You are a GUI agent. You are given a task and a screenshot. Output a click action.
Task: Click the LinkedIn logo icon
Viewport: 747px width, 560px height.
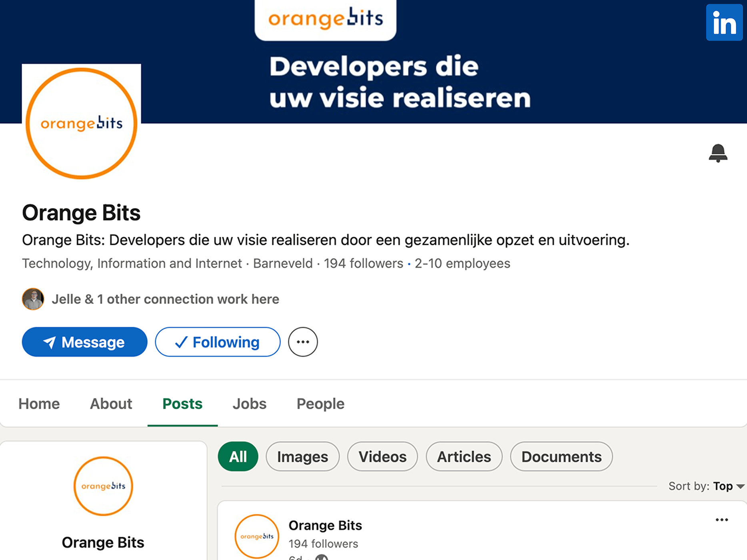pyautogui.click(x=724, y=22)
